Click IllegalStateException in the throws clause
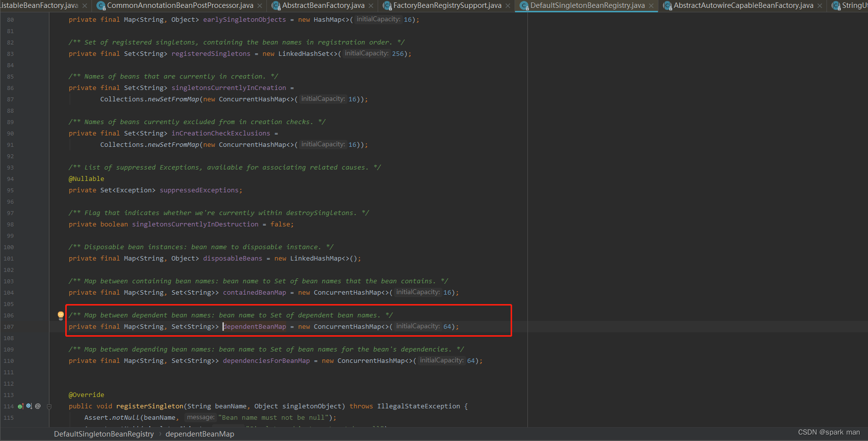Screen dimensions: 868x441 [419, 406]
